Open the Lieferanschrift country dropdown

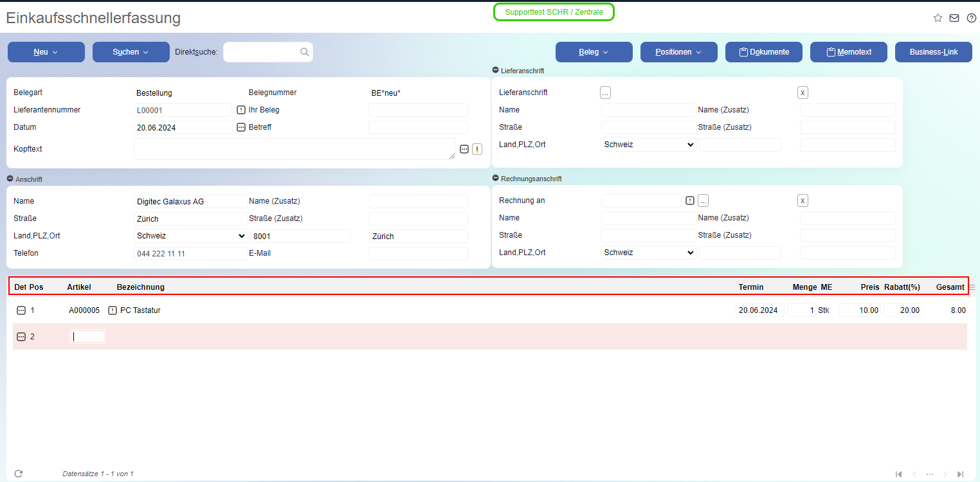coord(649,145)
